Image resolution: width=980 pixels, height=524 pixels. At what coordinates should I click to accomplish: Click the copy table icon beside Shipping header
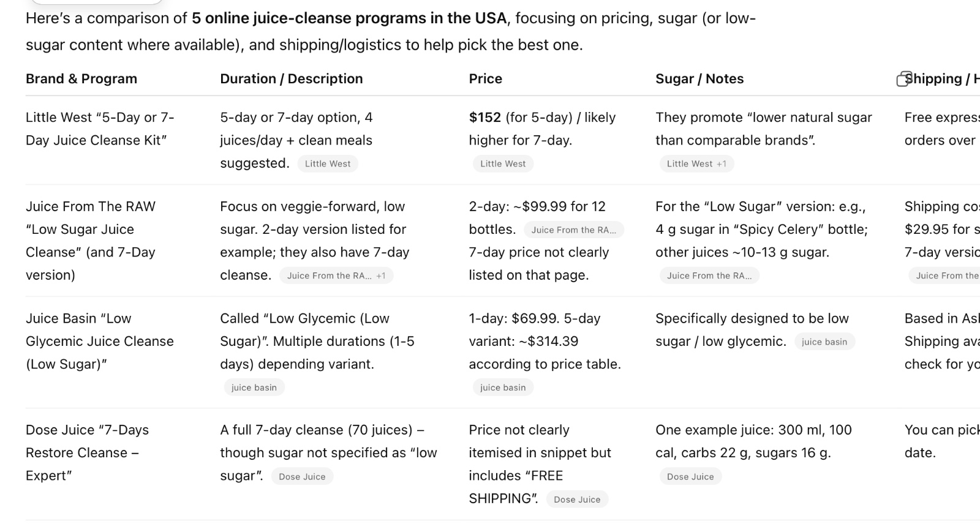(903, 79)
